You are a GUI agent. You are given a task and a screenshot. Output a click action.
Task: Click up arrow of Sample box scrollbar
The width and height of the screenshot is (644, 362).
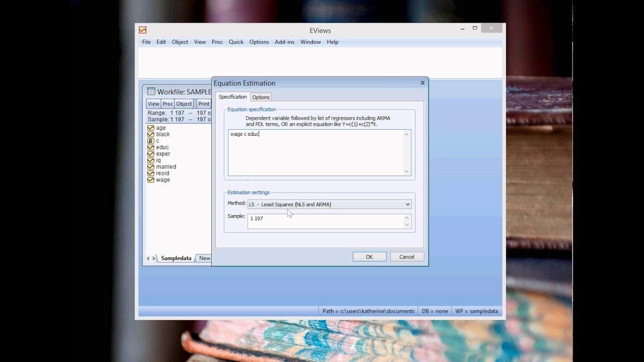click(x=407, y=218)
